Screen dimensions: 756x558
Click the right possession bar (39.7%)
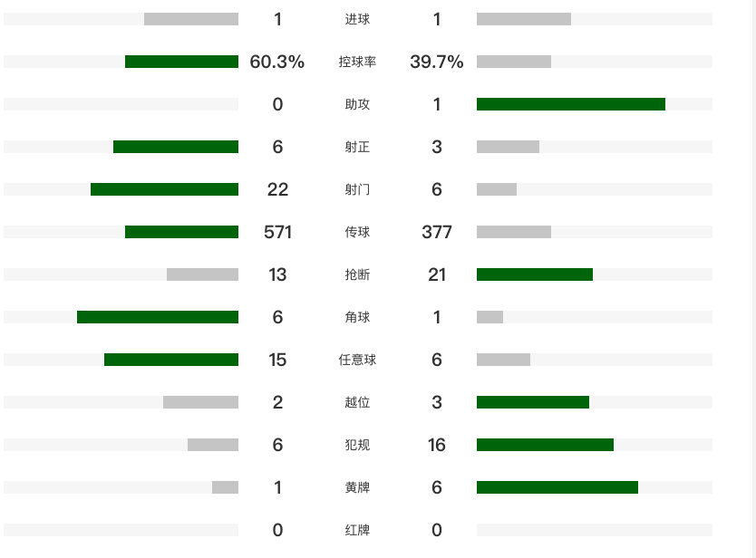514,62
